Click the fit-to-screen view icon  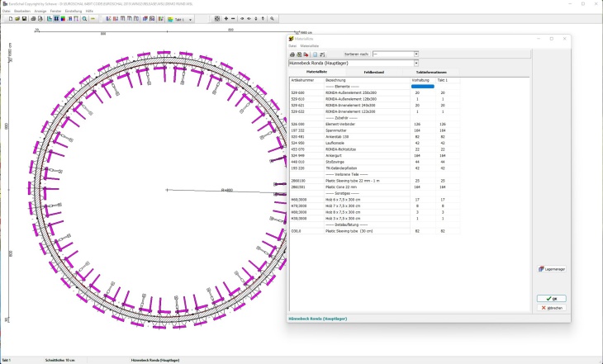click(x=216, y=17)
